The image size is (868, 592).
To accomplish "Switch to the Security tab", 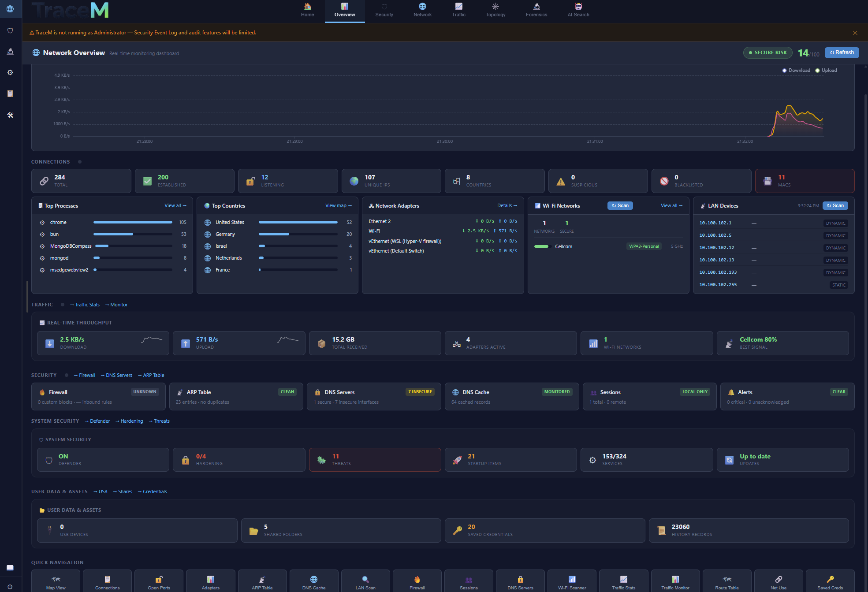I will coord(384,11).
